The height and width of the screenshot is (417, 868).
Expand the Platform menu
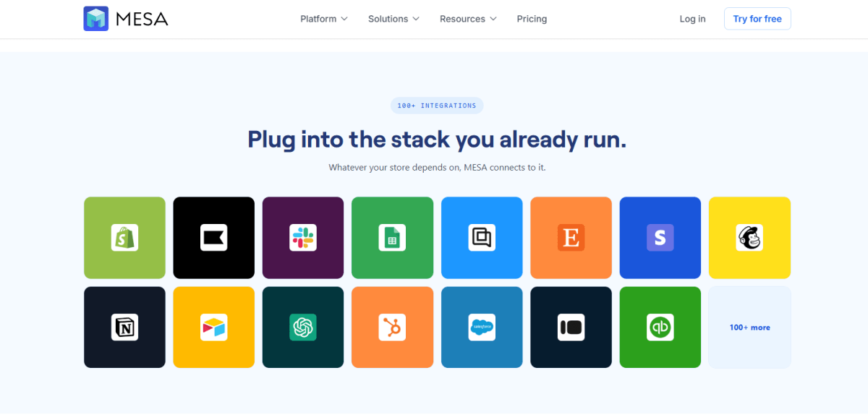(324, 19)
